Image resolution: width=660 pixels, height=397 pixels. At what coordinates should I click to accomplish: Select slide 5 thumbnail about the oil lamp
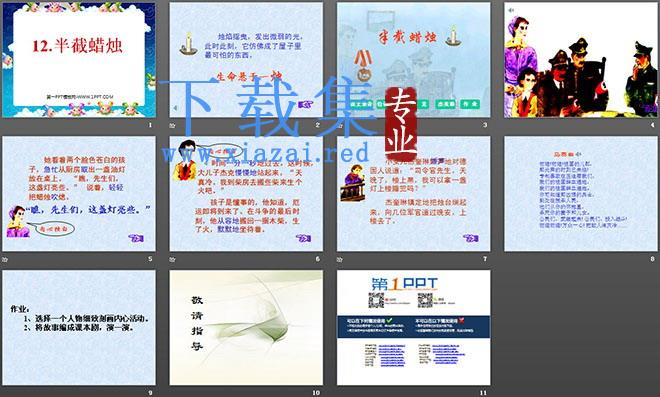point(79,194)
